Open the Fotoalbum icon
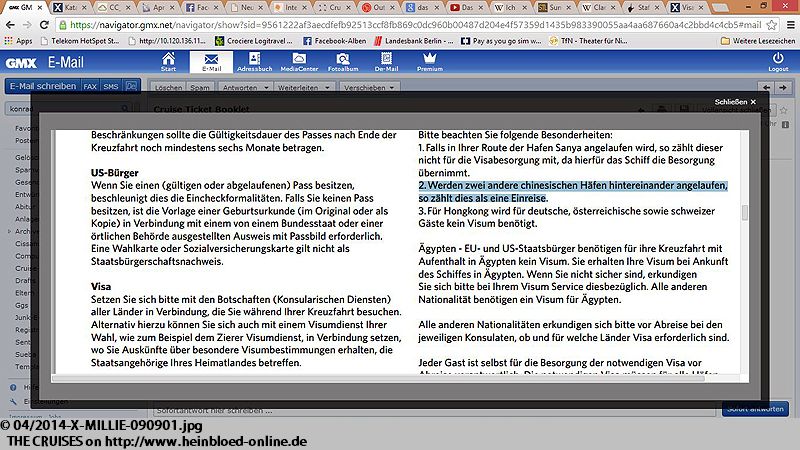800x450 pixels. pyautogui.click(x=343, y=62)
